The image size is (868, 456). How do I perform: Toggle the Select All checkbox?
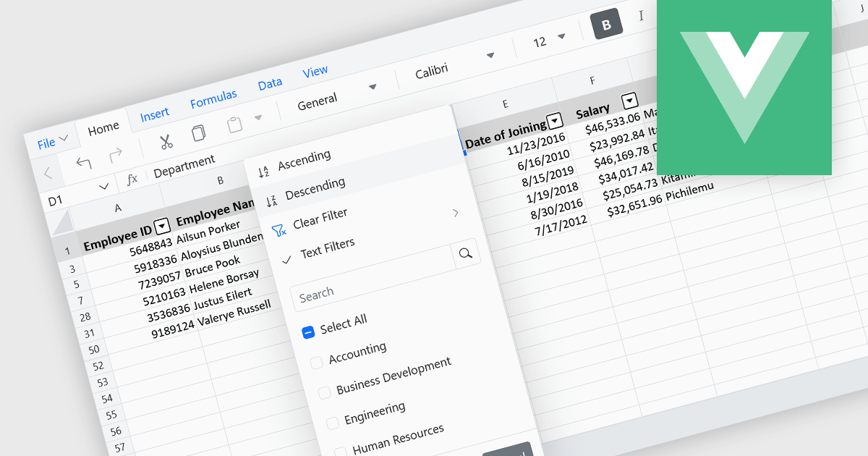308,332
